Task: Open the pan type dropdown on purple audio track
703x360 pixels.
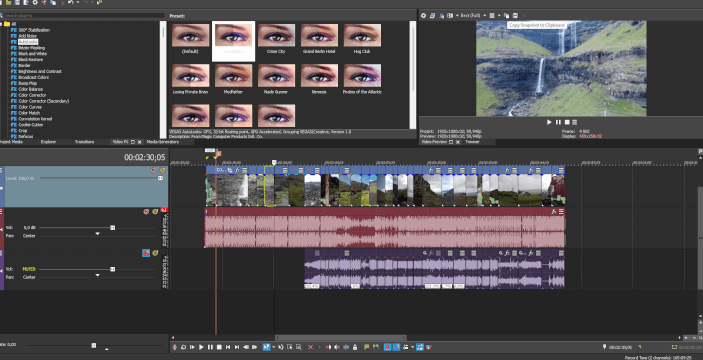Action: pos(97,275)
